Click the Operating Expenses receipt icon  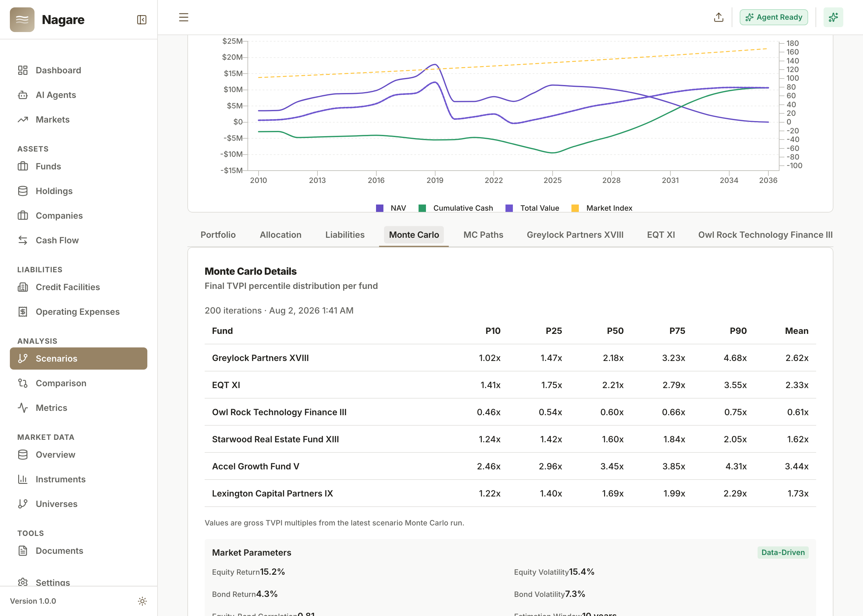tap(23, 312)
